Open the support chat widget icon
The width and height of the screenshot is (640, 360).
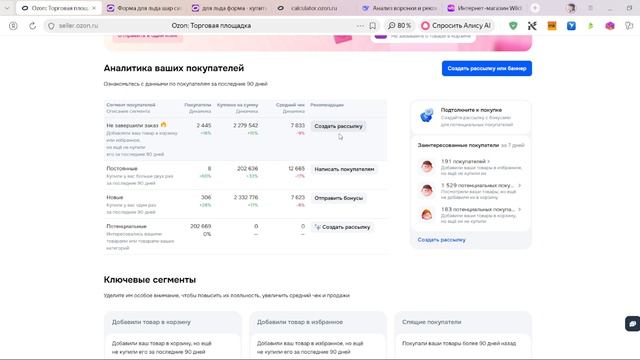point(633,324)
